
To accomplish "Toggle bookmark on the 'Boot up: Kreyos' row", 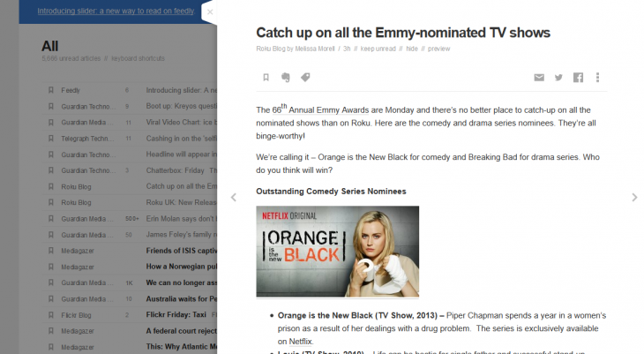I will [51, 107].
